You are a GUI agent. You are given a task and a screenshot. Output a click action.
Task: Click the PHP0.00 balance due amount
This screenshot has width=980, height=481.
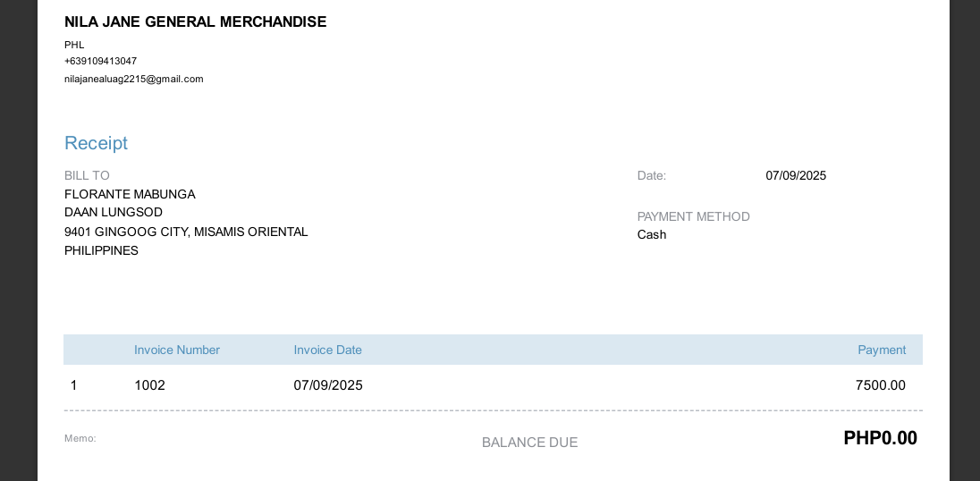tap(880, 438)
